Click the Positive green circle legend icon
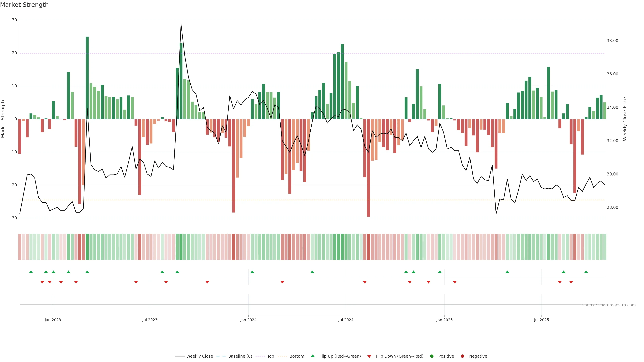The height and width of the screenshot is (362, 644). [x=432, y=356]
